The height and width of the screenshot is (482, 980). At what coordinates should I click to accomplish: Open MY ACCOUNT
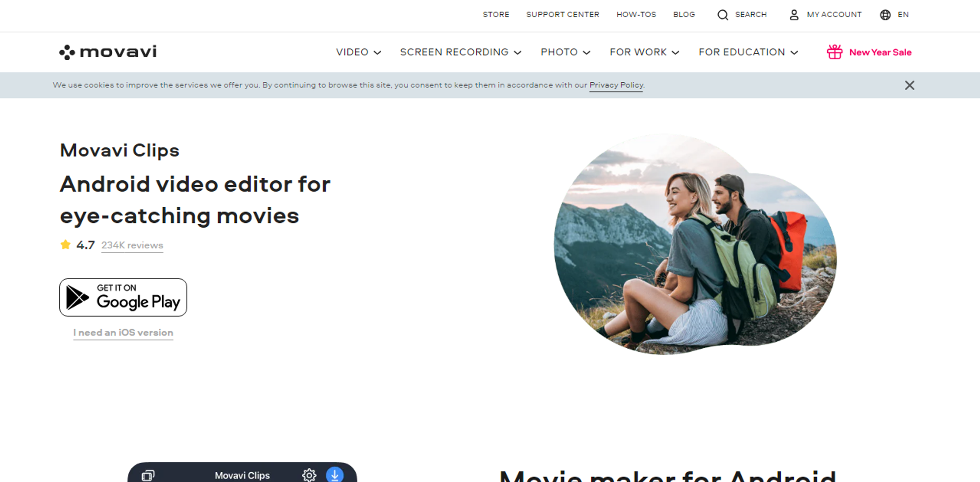(834, 15)
